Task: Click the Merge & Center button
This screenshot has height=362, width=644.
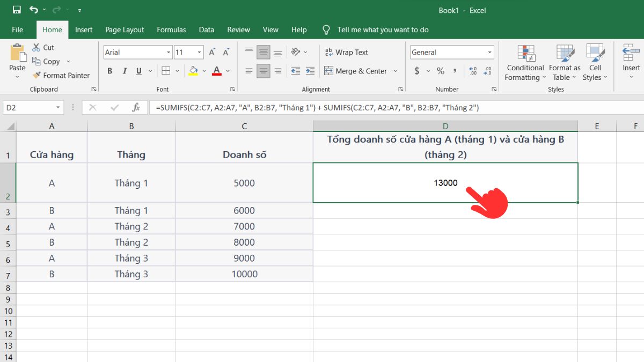Action: click(355, 71)
